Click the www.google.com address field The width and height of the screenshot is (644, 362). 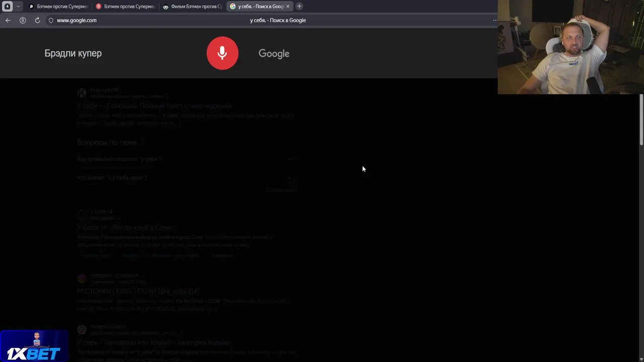pyautogui.click(x=76, y=20)
